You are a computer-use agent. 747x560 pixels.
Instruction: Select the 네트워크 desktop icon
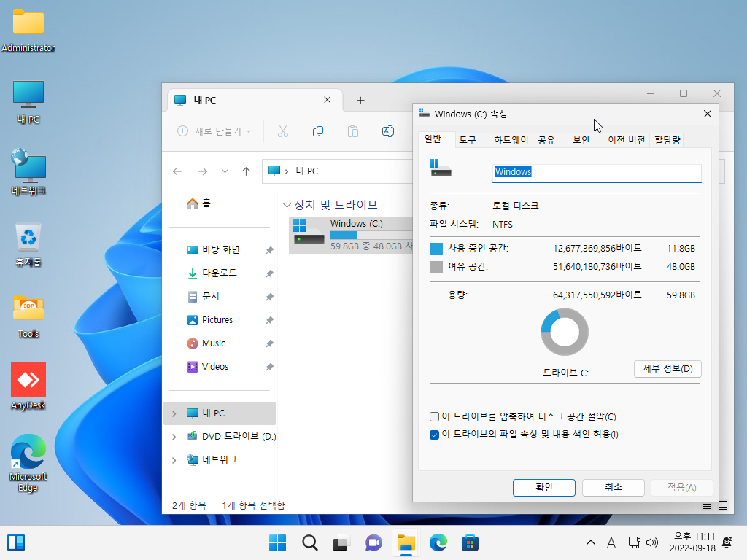point(28,171)
